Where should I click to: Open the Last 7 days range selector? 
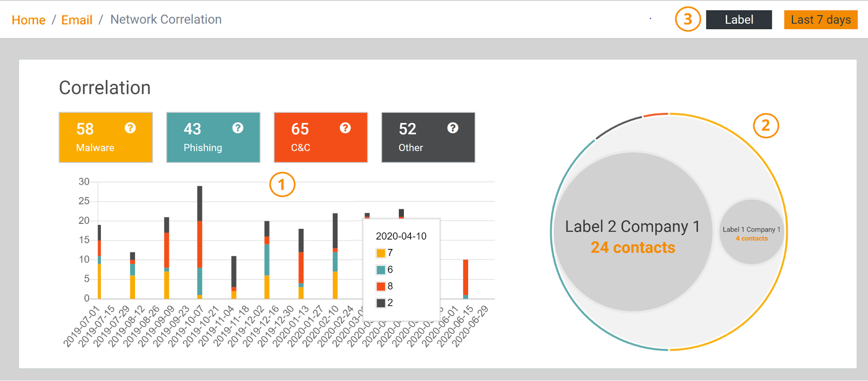coord(820,20)
